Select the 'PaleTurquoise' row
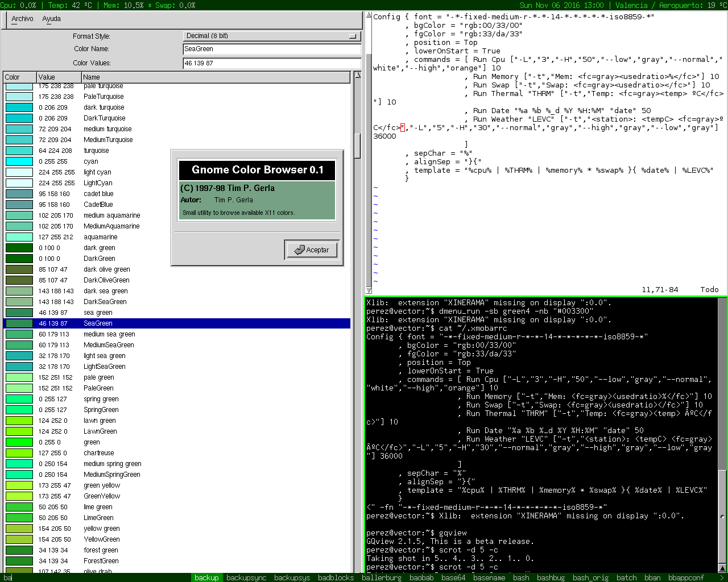728x582 pixels. [177, 97]
